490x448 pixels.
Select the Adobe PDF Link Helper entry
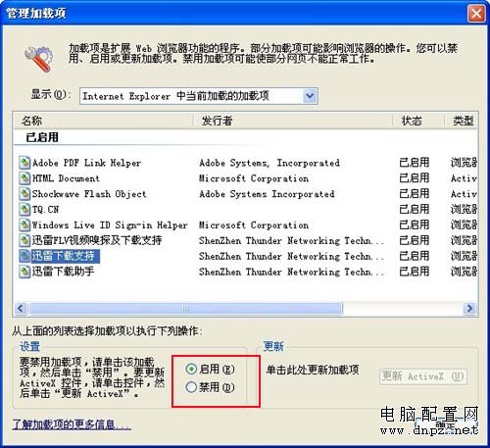point(86,163)
